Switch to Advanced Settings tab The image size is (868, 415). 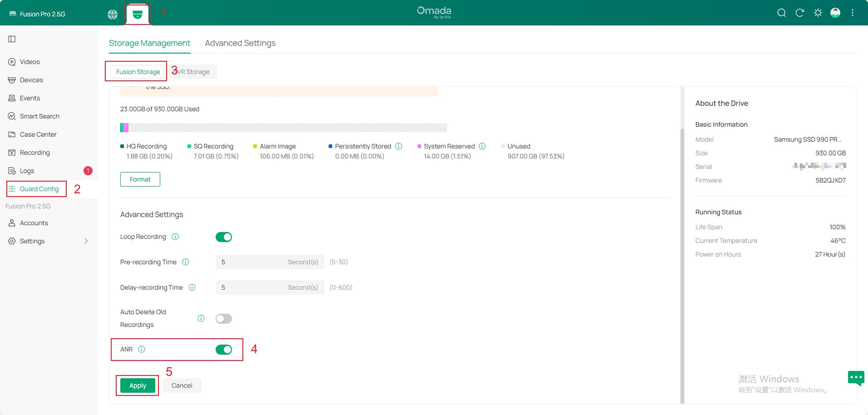coord(240,43)
